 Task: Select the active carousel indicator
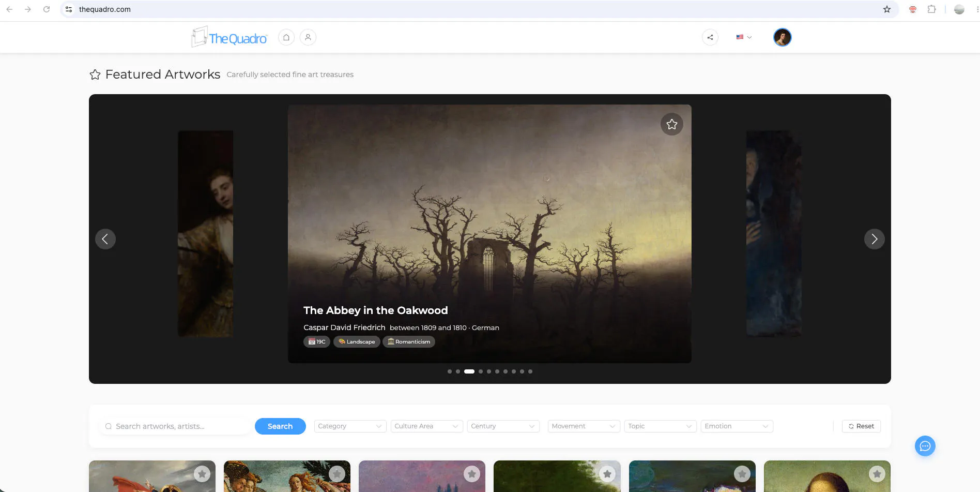point(469,371)
